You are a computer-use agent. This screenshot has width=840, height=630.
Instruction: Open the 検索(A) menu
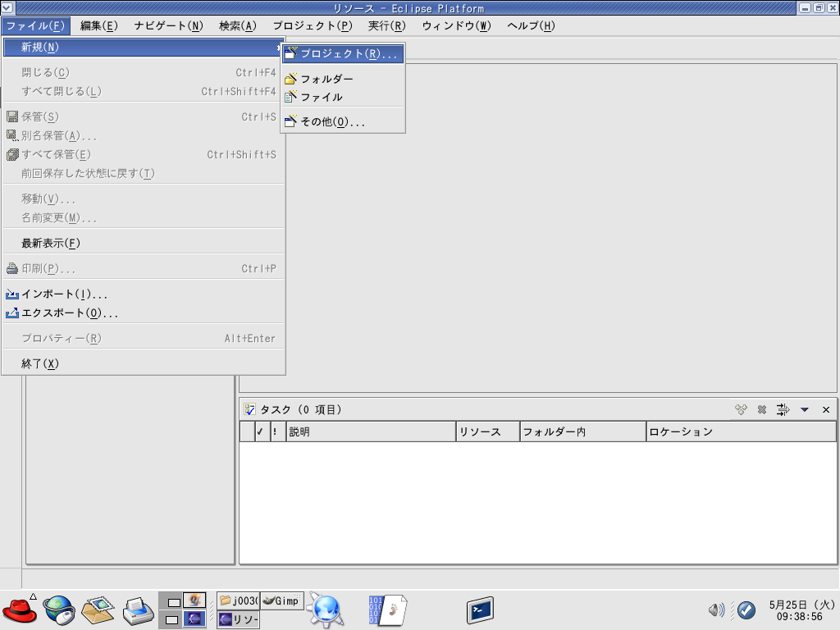coord(237,25)
